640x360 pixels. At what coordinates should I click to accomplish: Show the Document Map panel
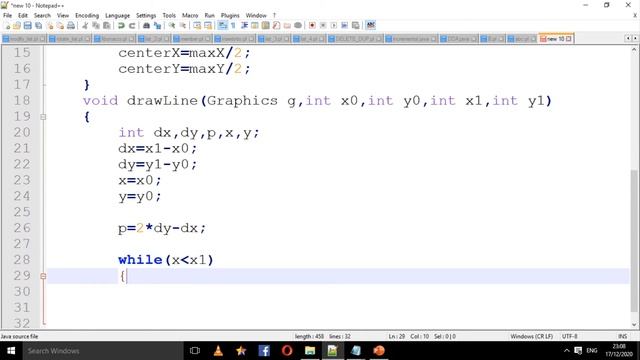tap(265, 26)
